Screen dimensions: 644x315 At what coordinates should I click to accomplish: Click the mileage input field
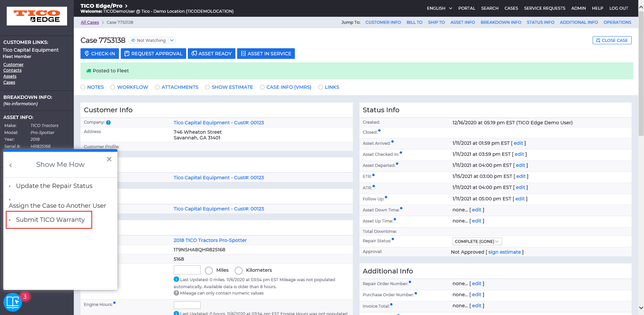(x=187, y=270)
